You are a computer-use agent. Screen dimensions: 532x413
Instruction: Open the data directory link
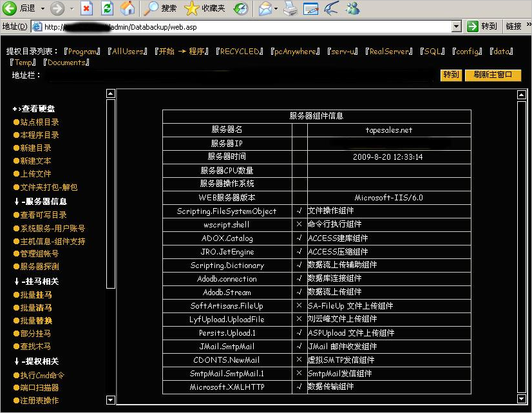pos(502,51)
